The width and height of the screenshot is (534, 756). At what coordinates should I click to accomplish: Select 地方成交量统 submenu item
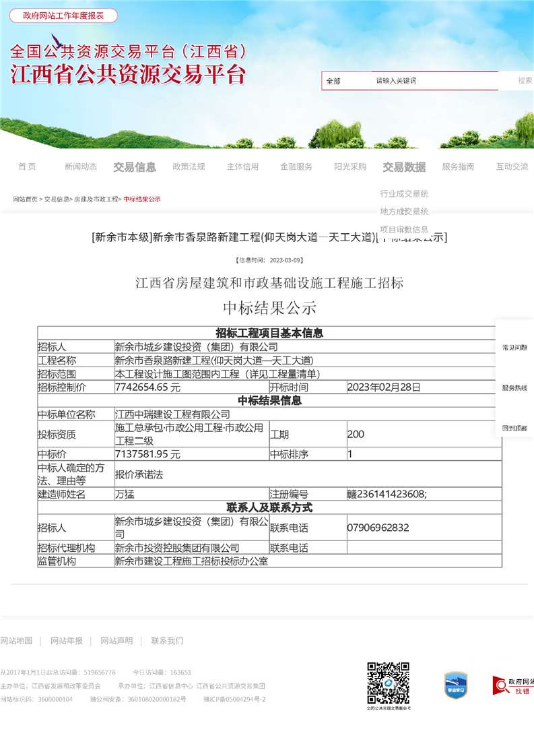click(x=404, y=212)
